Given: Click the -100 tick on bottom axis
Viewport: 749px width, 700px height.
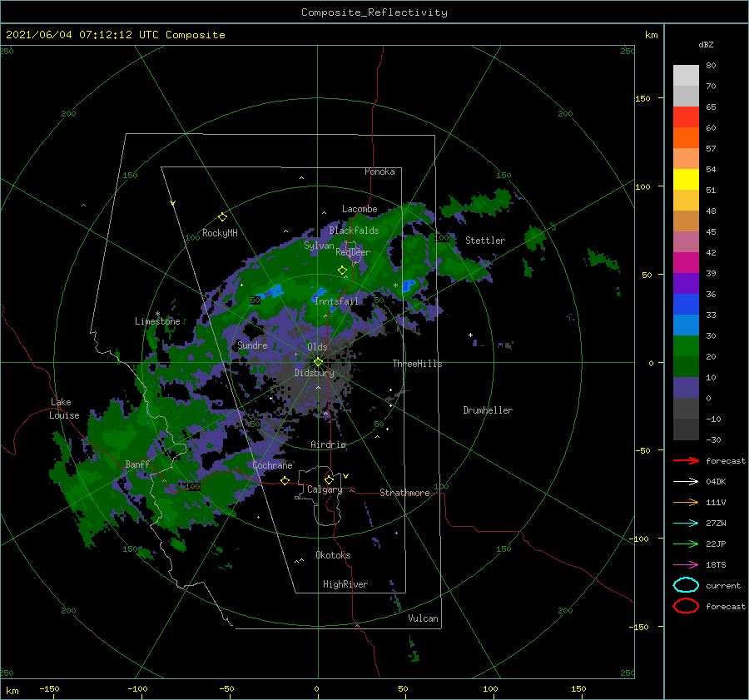Looking at the screenshot, I should pos(137,688).
